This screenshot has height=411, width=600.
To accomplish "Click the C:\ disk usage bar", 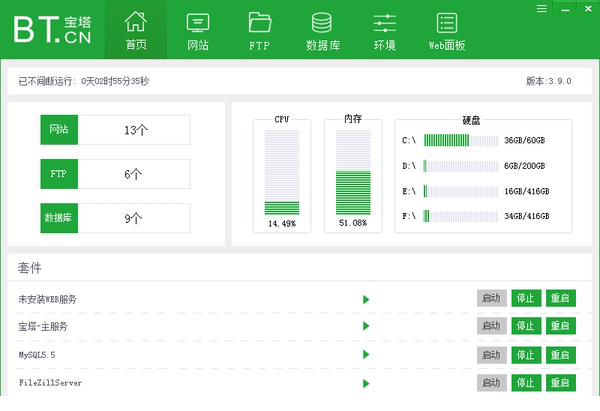I will [461, 140].
